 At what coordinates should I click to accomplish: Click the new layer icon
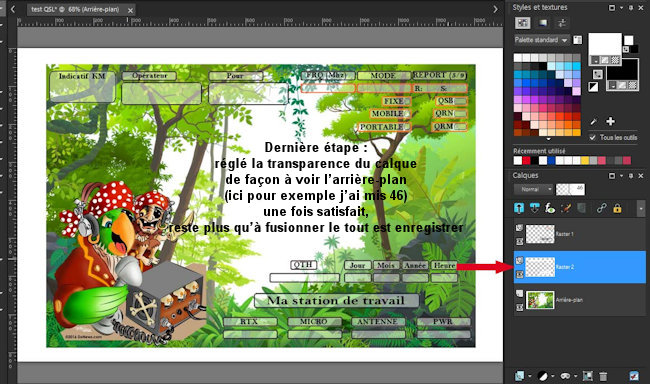519,376
